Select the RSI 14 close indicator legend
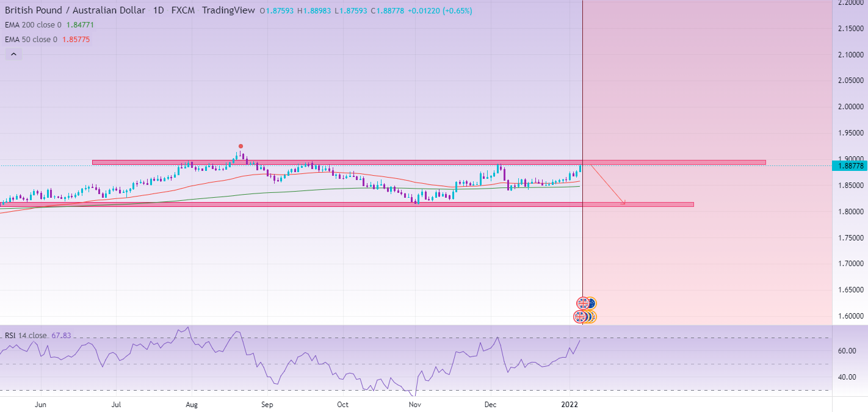 pyautogui.click(x=26, y=335)
